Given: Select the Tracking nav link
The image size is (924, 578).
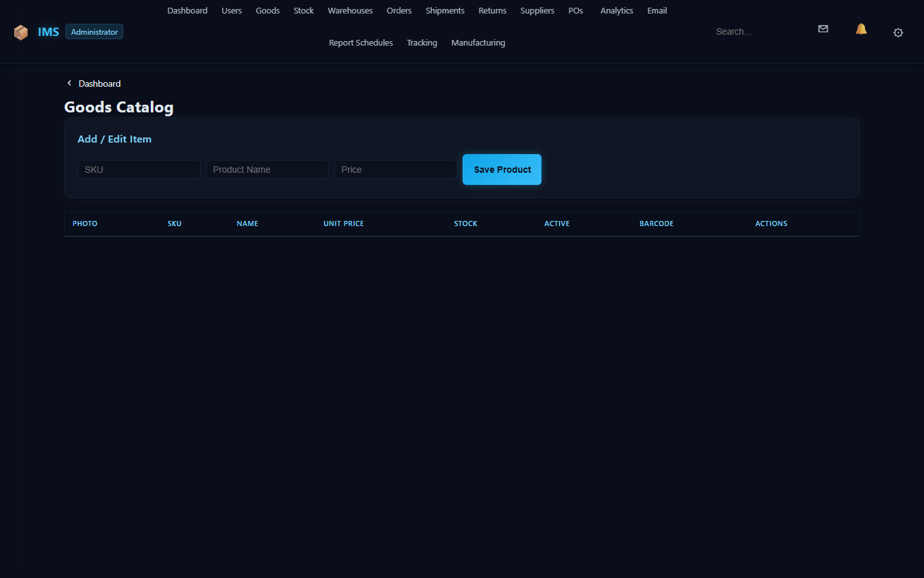Looking at the screenshot, I should [422, 43].
